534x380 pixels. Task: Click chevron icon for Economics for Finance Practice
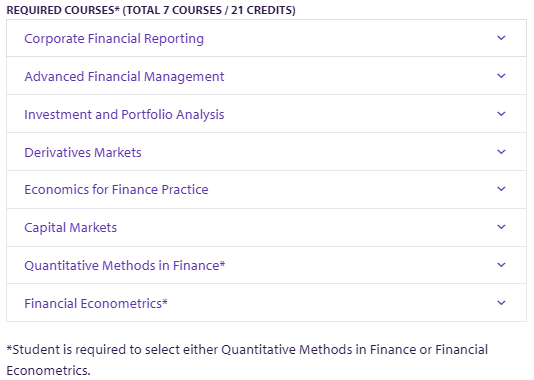pos(501,189)
